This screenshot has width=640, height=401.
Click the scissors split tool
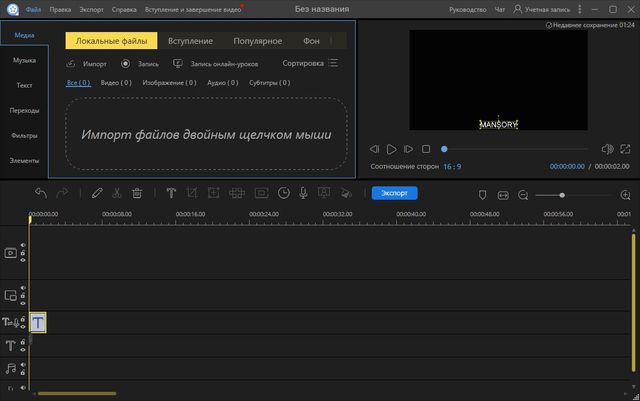pyautogui.click(x=116, y=193)
